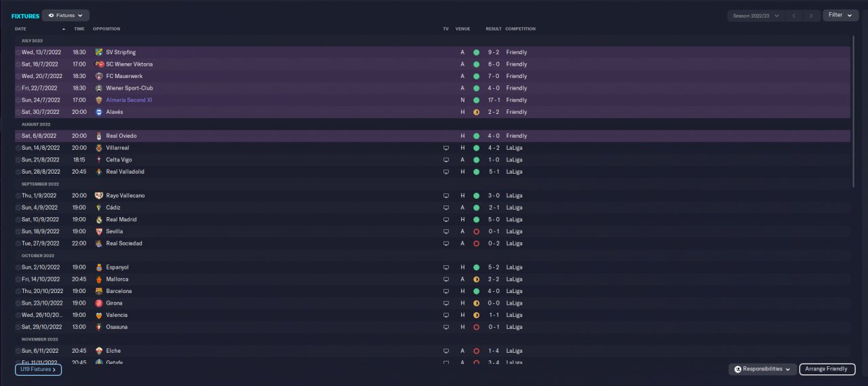Click the Alavés club badge

pyautogui.click(x=99, y=112)
